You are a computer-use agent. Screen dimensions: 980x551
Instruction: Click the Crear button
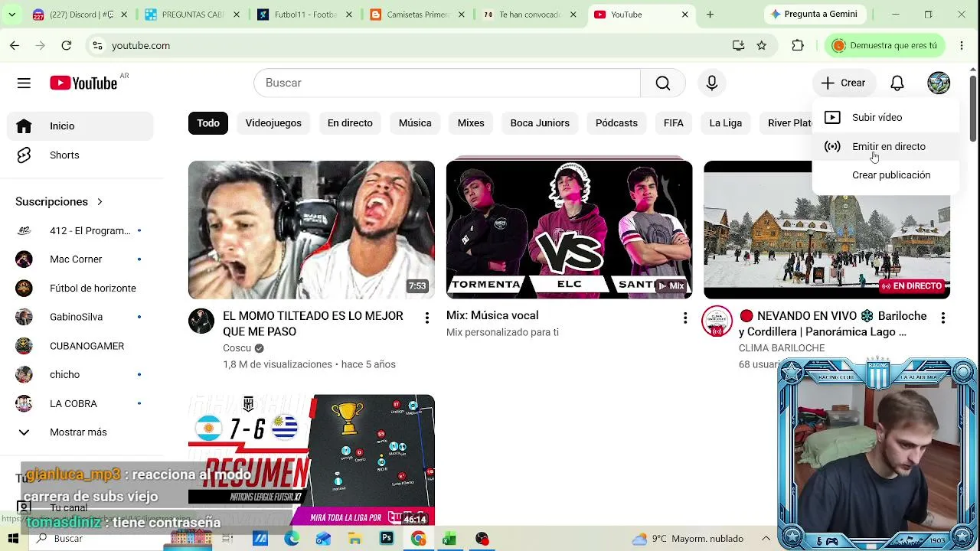point(843,83)
